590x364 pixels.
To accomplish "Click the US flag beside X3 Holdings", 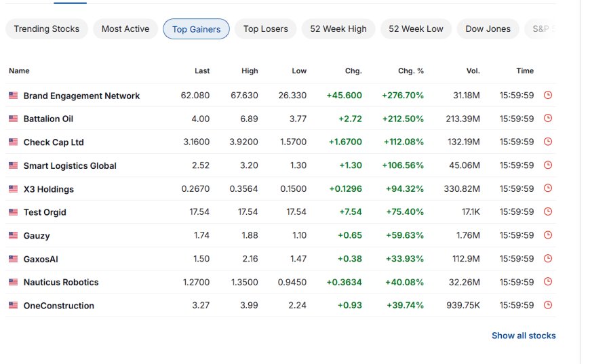I will click(13, 188).
